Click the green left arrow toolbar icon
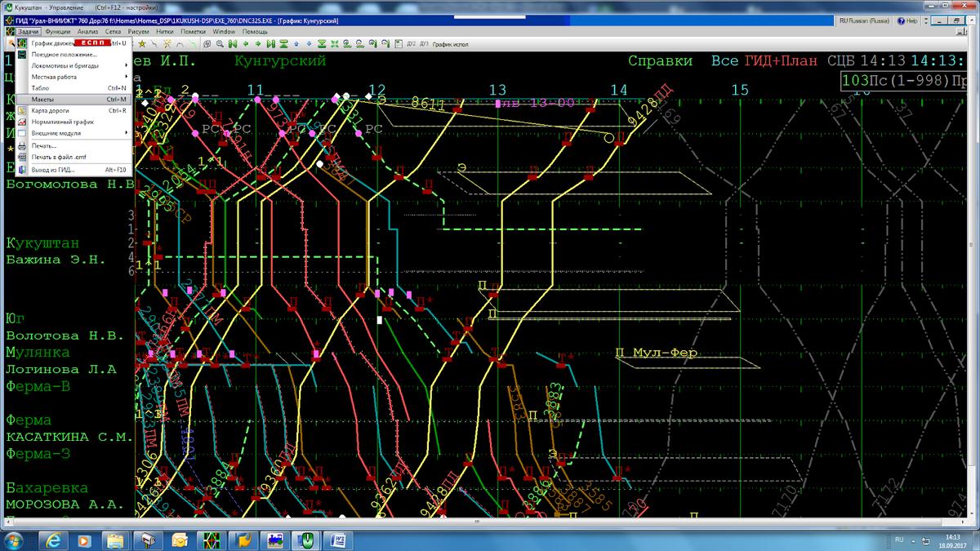This screenshot has width=980, height=551. tap(245, 43)
